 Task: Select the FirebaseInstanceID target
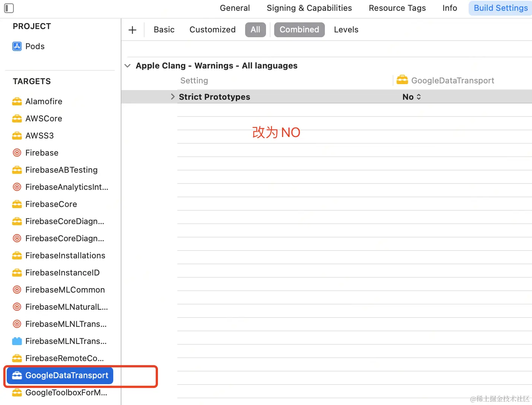pyautogui.click(x=63, y=272)
